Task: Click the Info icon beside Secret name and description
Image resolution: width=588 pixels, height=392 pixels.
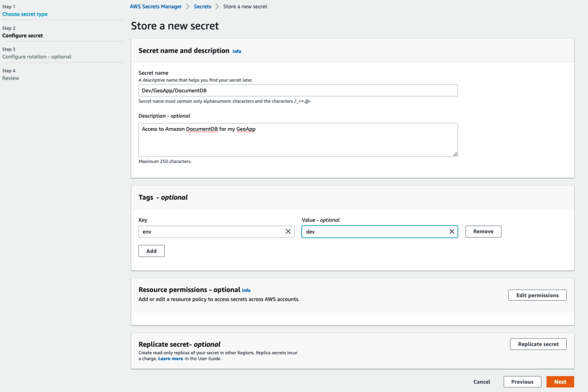Action: pos(237,51)
